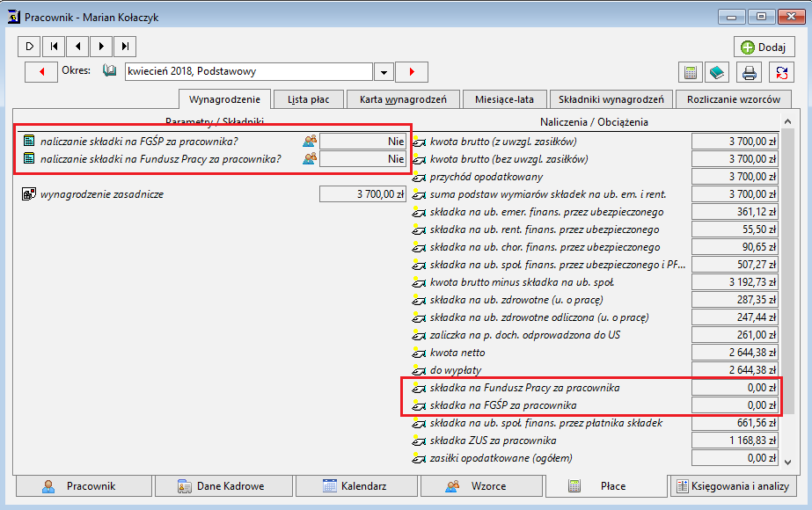Viewport: 812px width, 510px height.
Task: Click scrollbar down arrow in Naliczenia list
Action: pos(787,462)
